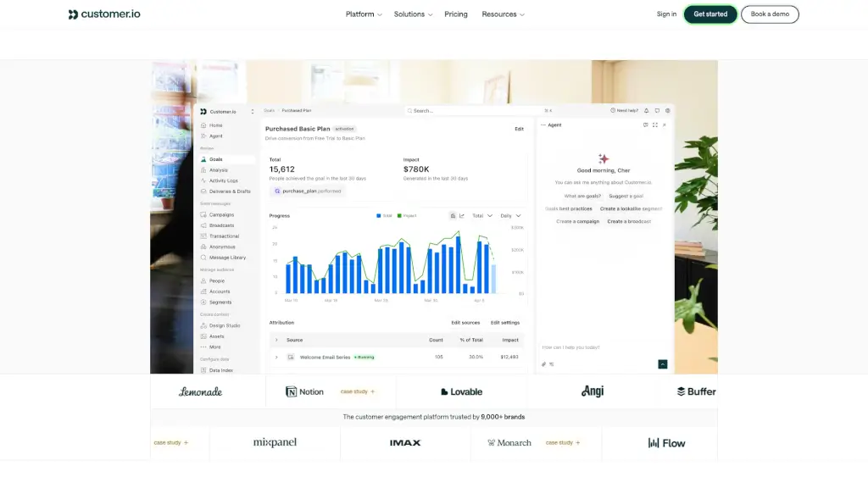Click the chat bubble icon beside the bell

[657, 111]
